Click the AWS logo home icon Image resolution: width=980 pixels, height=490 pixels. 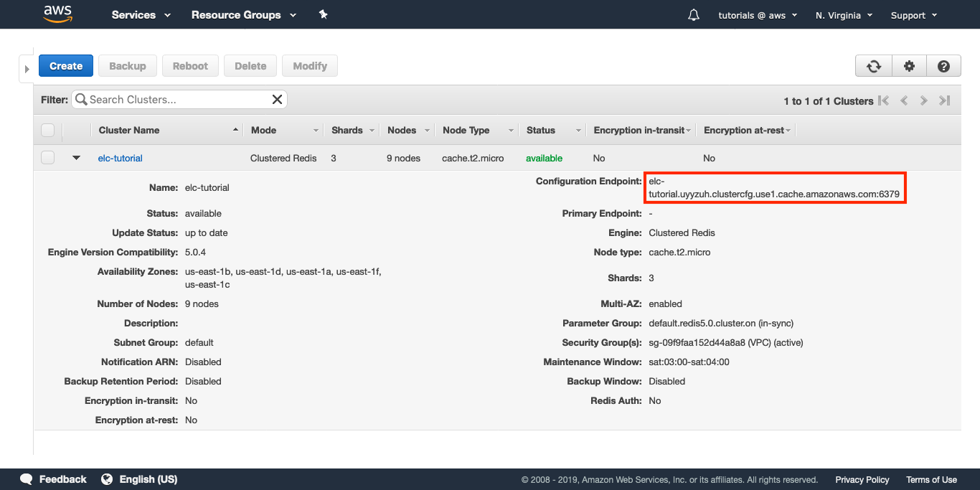point(57,14)
